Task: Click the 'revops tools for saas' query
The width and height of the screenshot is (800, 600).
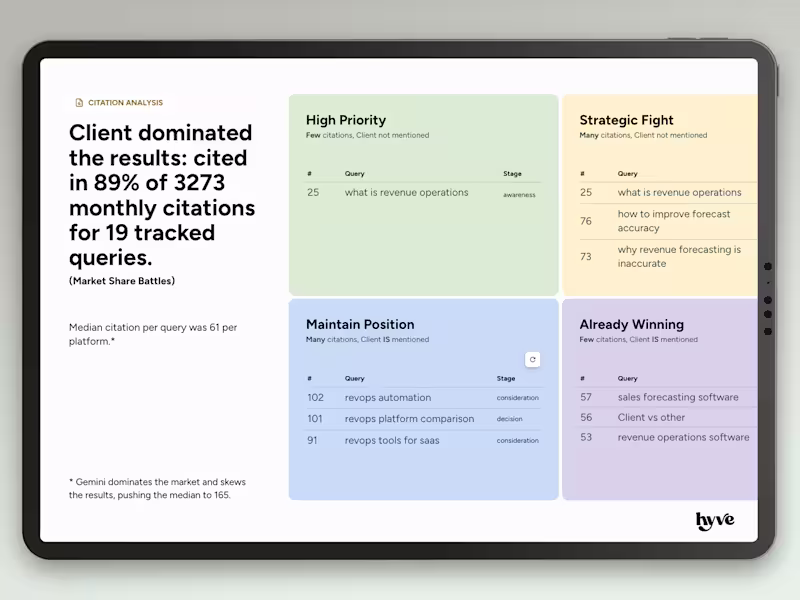Action: [x=392, y=440]
